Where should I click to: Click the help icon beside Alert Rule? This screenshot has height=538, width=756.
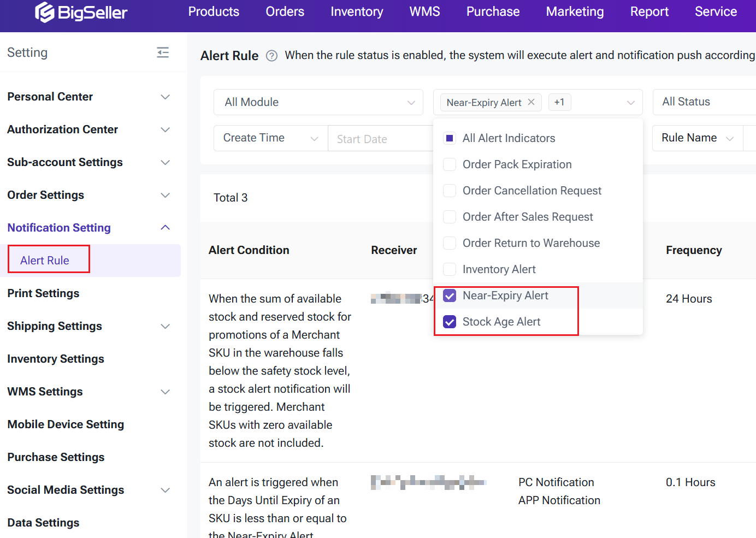(271, 56)
